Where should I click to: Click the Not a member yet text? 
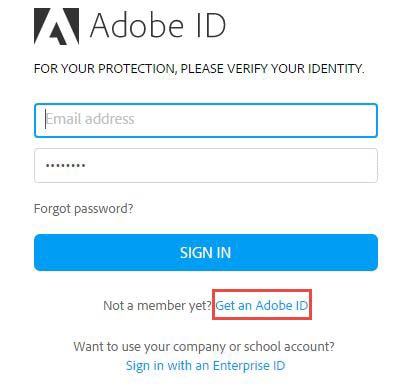click(x=158, y=305)
